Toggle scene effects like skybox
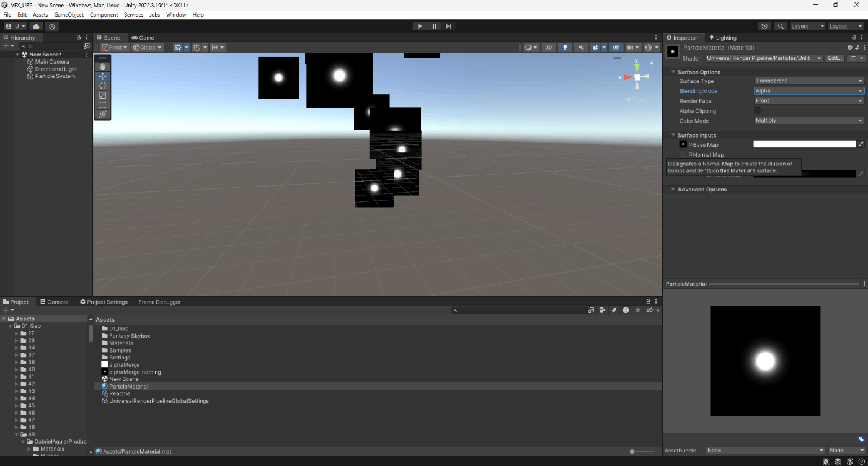The width and height of the screenshot is (868, 466). (595, 47)
